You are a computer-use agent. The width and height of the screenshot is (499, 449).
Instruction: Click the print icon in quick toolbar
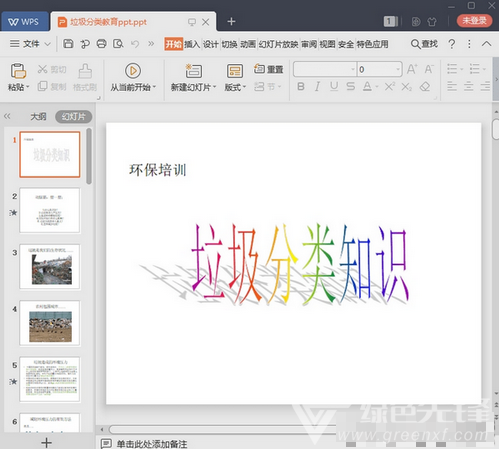point(101,44)
